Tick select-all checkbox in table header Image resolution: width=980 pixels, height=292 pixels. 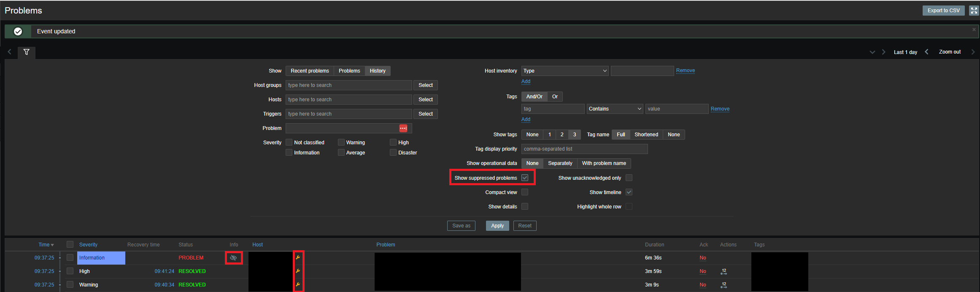[x=70, y=244]
